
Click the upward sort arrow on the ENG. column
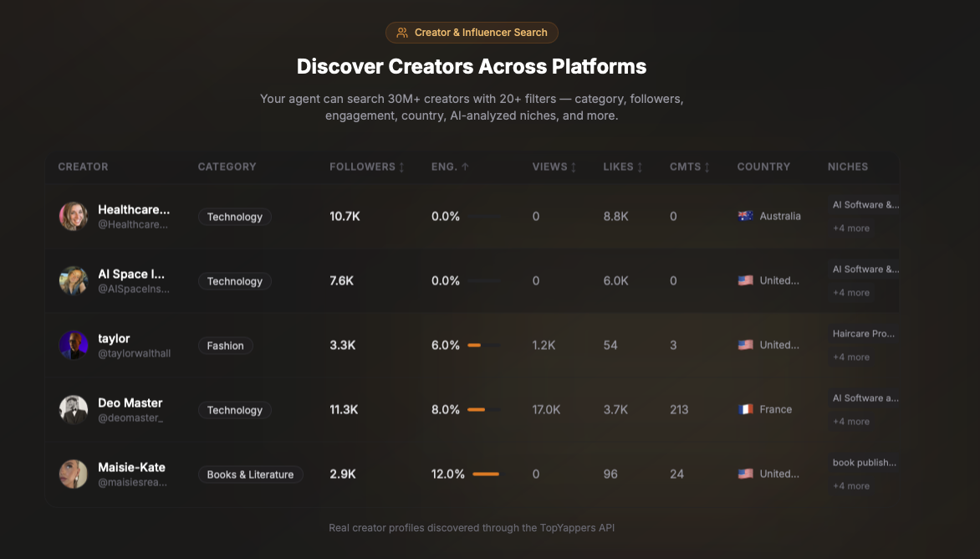pyautogui.click(x=466, y=167)
